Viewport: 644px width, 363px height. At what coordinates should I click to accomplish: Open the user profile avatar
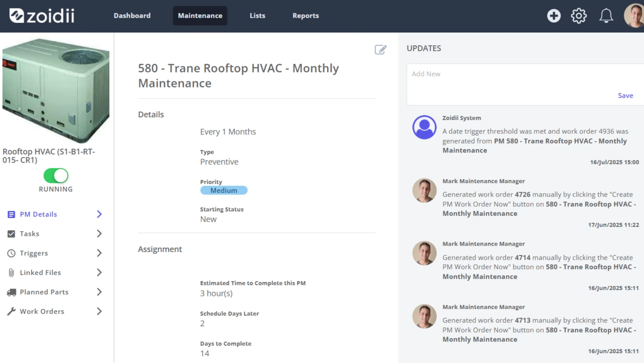634,16
